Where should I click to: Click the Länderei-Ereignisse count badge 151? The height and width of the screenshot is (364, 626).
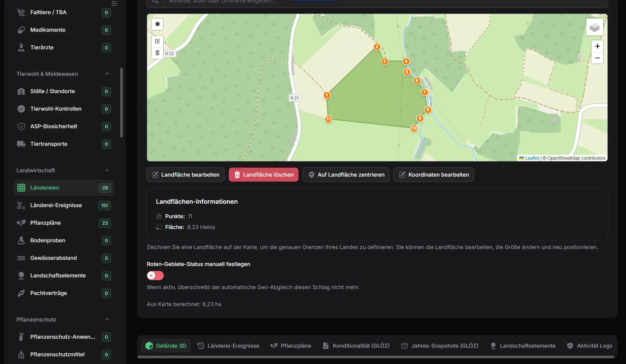(105, 205)
